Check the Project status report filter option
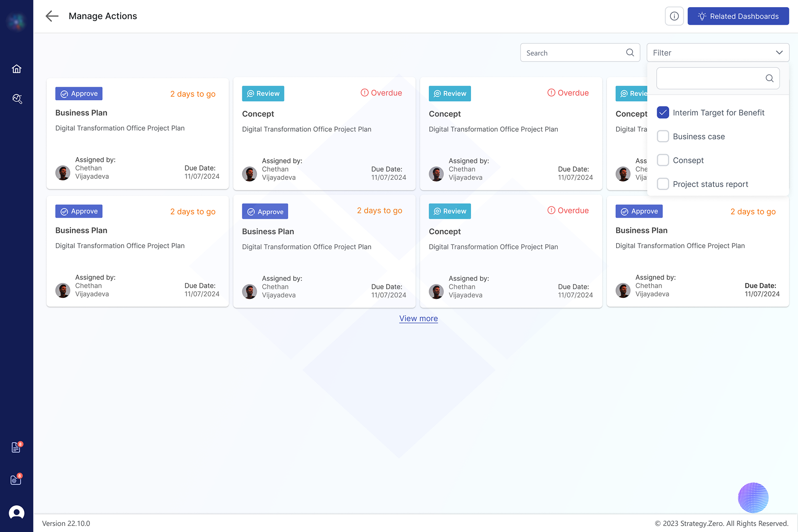798x532 pixels. tap(662, 184)
